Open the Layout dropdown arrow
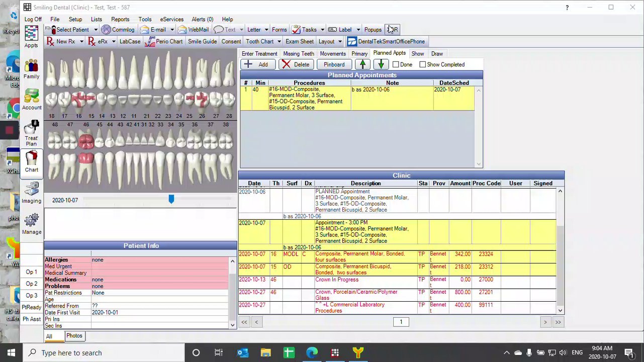This screenshot has height=362, width=644. coord(340,42)
